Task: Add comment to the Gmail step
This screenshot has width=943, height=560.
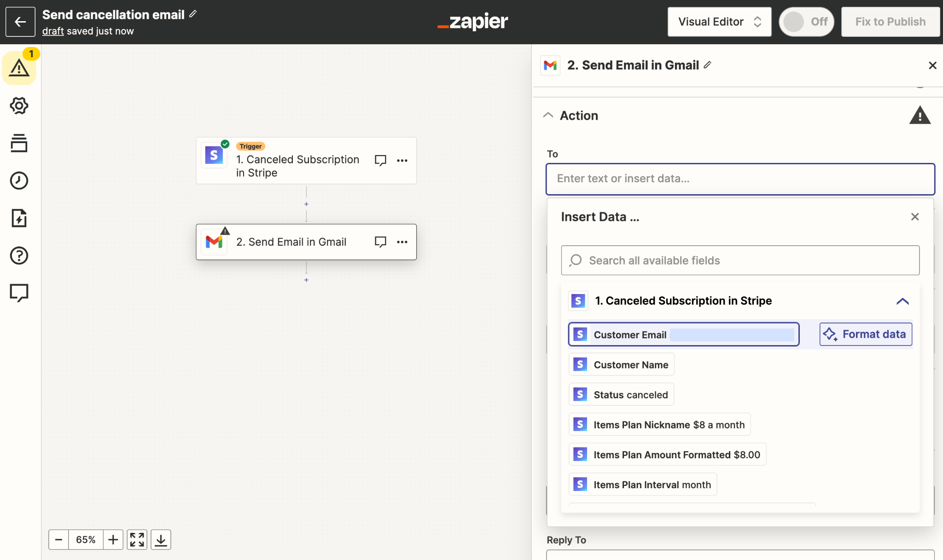Action: (x=380, y=242)
